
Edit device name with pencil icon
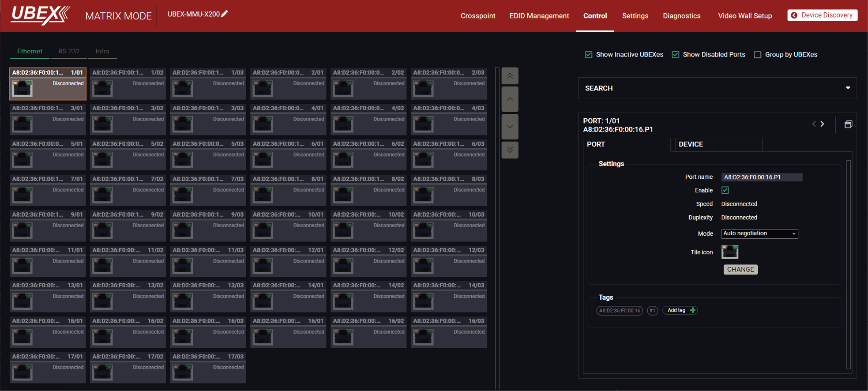tap(225, 14)
